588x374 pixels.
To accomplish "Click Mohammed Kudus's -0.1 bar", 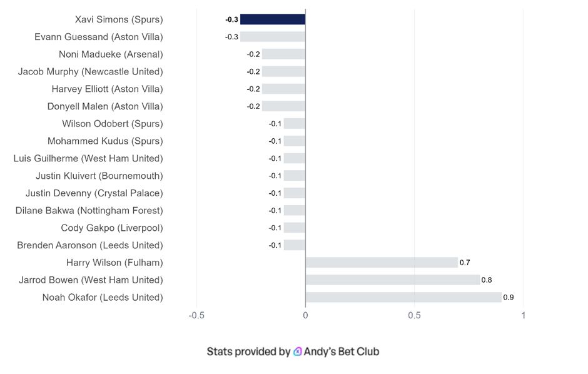I will [294, 141].
